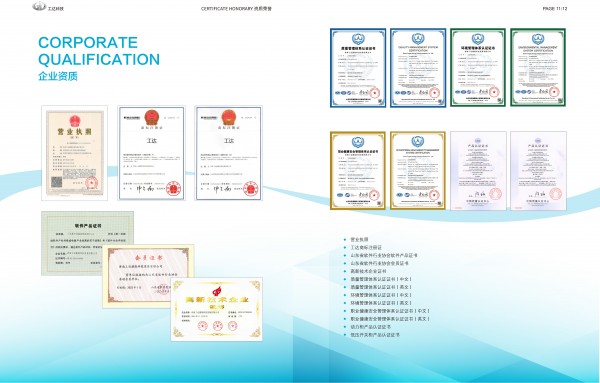The image size is (600, 383).
Task: Open the green-framed English Environmental Management certificate
Action: 538,67
